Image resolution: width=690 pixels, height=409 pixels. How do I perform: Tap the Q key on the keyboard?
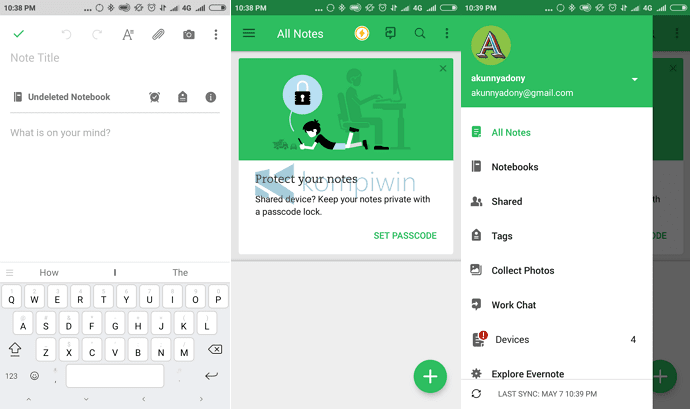[11, 296]
